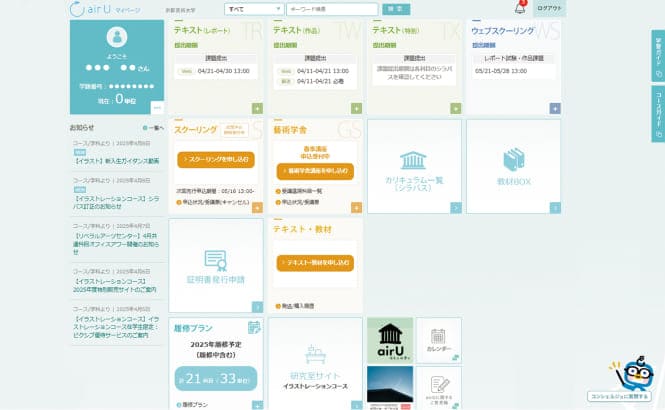
Task: Click arrow on カリキュラム一覧 tile
Action: [x=456, y=208]
